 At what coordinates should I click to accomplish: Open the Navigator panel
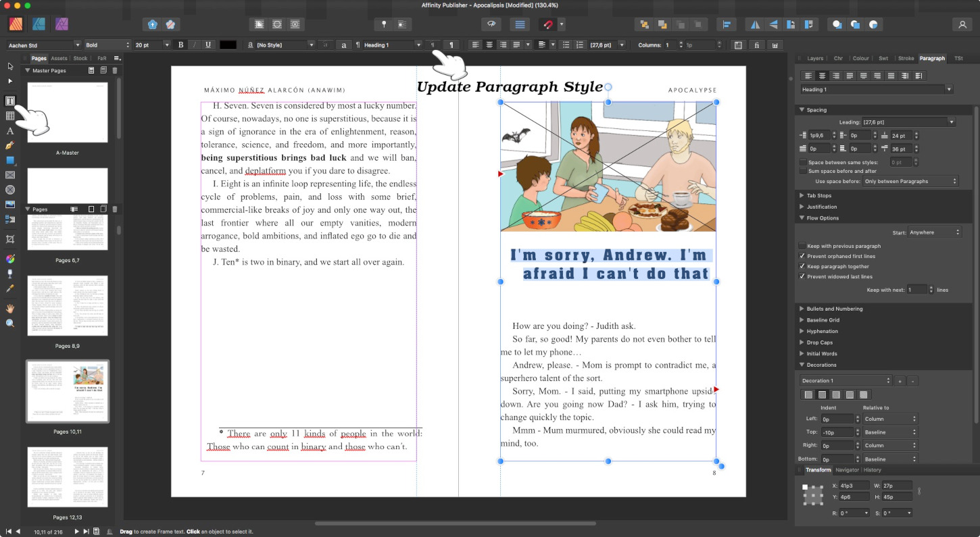pyautogui.click(x=847, y=470)
